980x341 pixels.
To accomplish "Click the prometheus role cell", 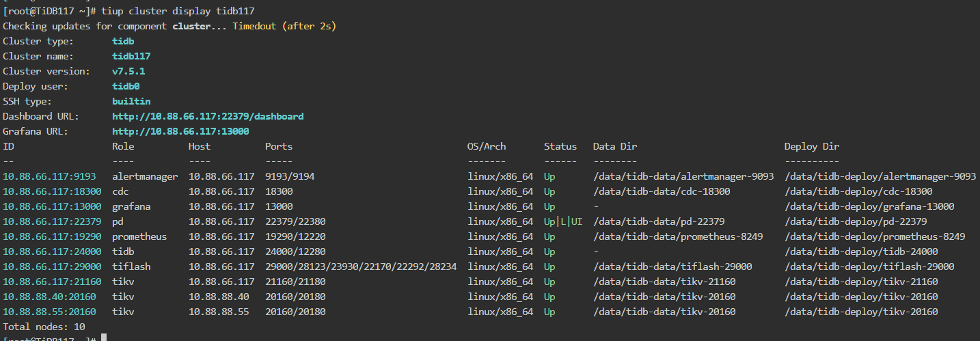I will (139, 236).
